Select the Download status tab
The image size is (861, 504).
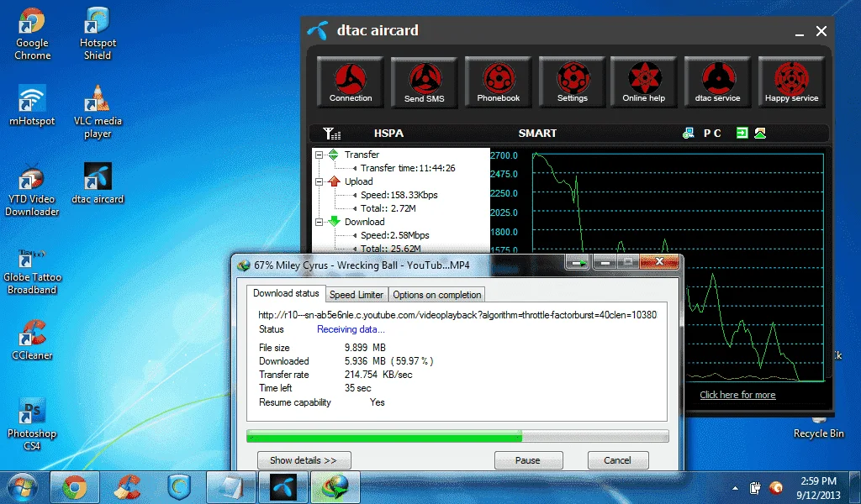286,293
